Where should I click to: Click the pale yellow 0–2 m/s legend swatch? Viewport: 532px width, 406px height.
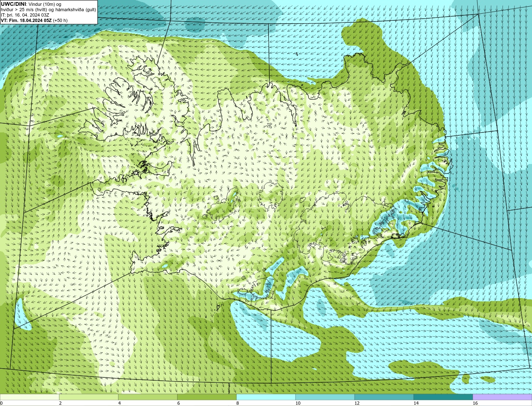(x=30, y=397)
